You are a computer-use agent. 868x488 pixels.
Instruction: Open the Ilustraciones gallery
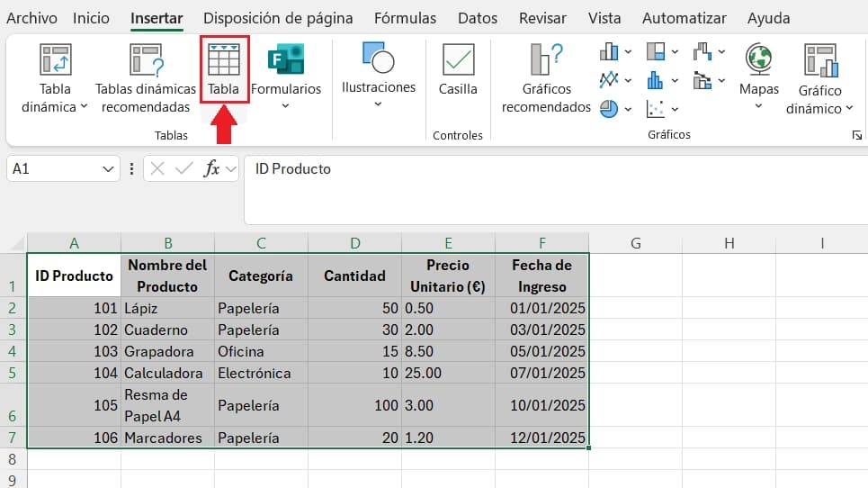[379, 75]
